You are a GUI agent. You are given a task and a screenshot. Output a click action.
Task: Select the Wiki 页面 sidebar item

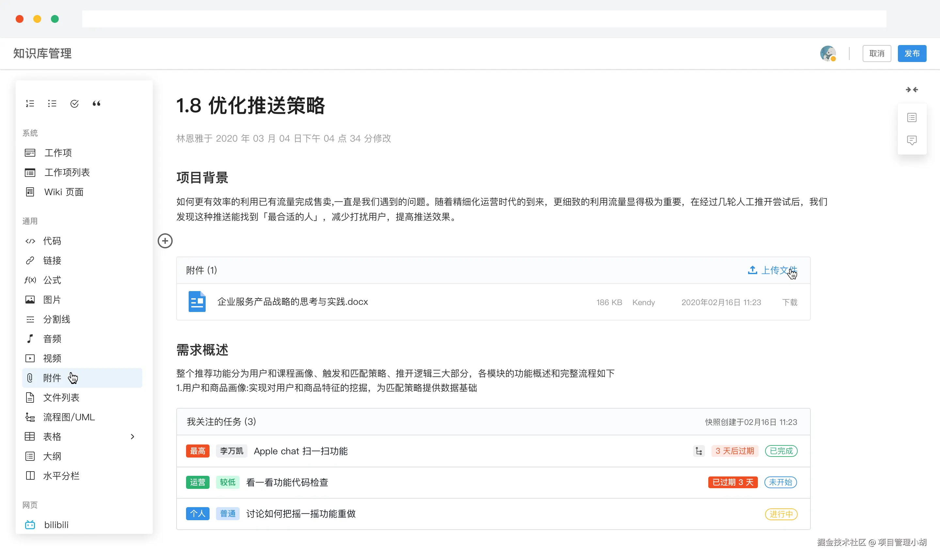63,192
